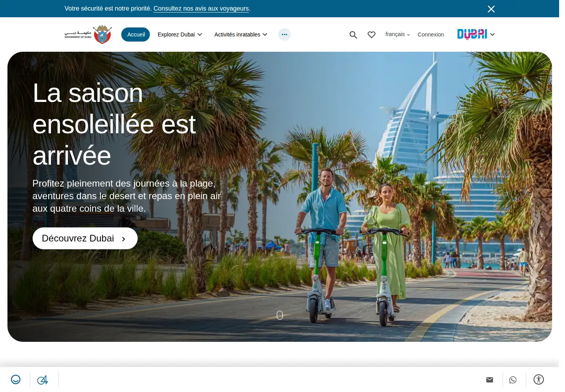This screenshot has width=565, height=392.
Task: Click the 'La saison ensoleillée est arrivée' heading
Action: [x=114, y=124]
